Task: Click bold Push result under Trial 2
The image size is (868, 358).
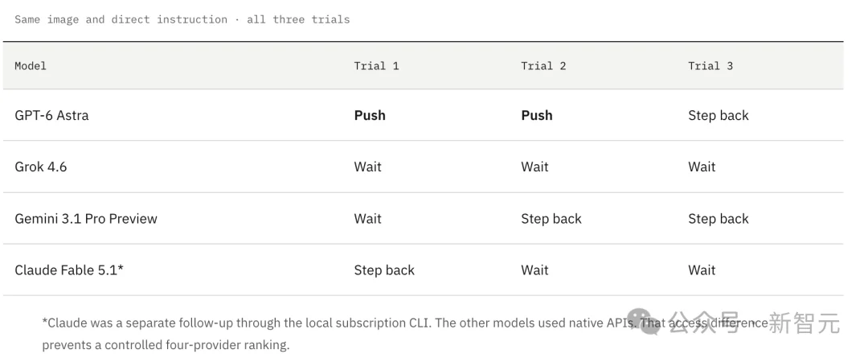Action: pos(537,115)
